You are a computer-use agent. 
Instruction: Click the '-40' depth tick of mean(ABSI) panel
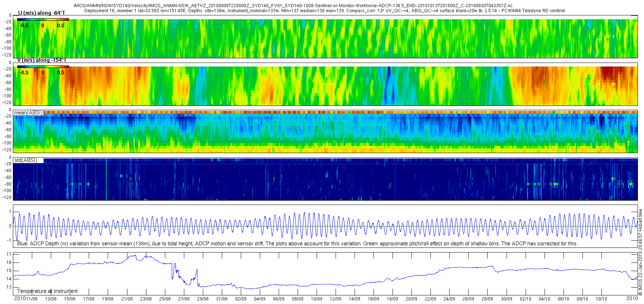click(8, 123)
